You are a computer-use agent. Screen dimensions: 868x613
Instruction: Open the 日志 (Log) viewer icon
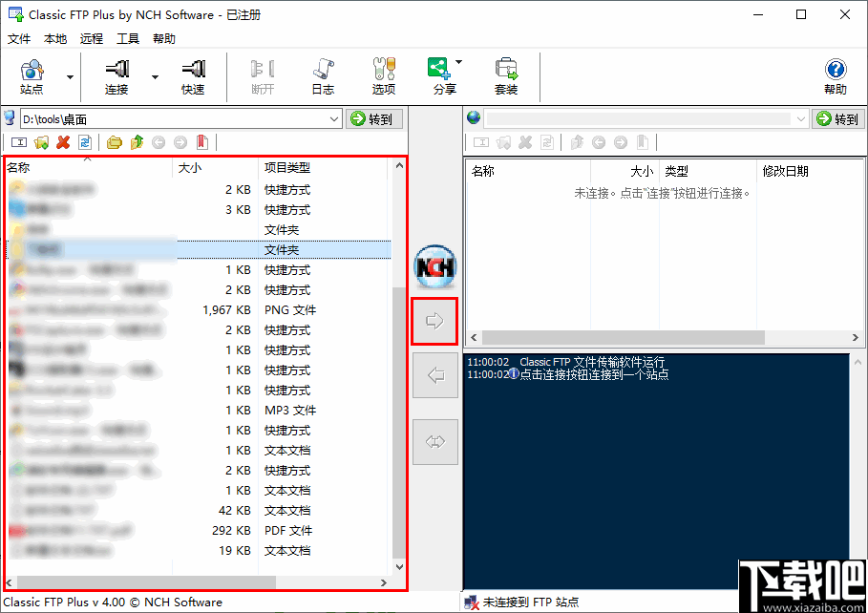coord(322,76)
